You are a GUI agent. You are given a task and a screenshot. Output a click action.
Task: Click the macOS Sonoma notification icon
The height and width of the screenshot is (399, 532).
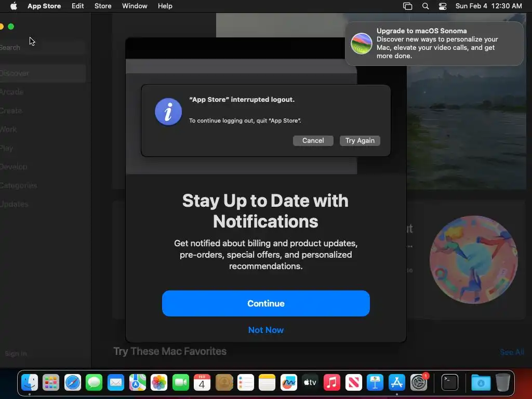coord(362,44)
